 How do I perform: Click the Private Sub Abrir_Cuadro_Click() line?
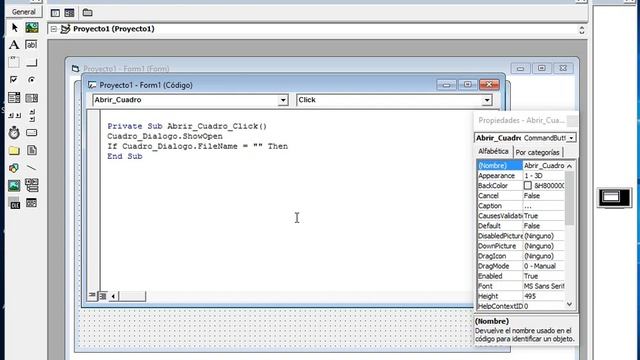(187, 126)
